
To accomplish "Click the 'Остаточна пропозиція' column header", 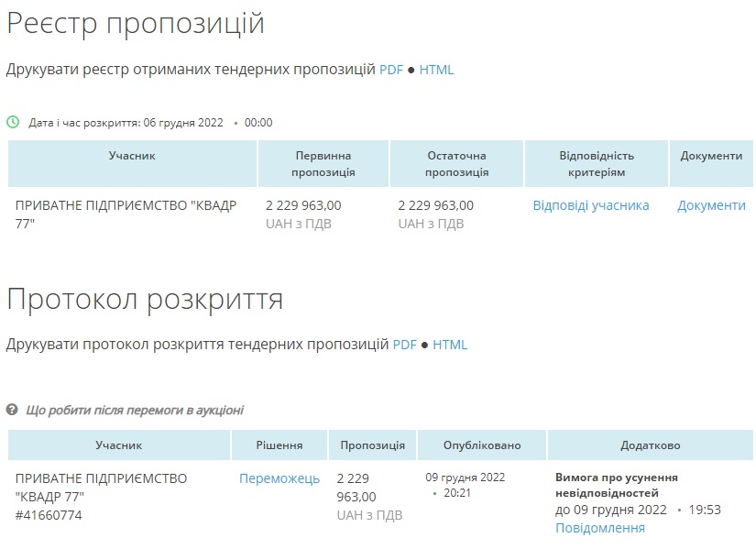I will (x=456, y=163).
